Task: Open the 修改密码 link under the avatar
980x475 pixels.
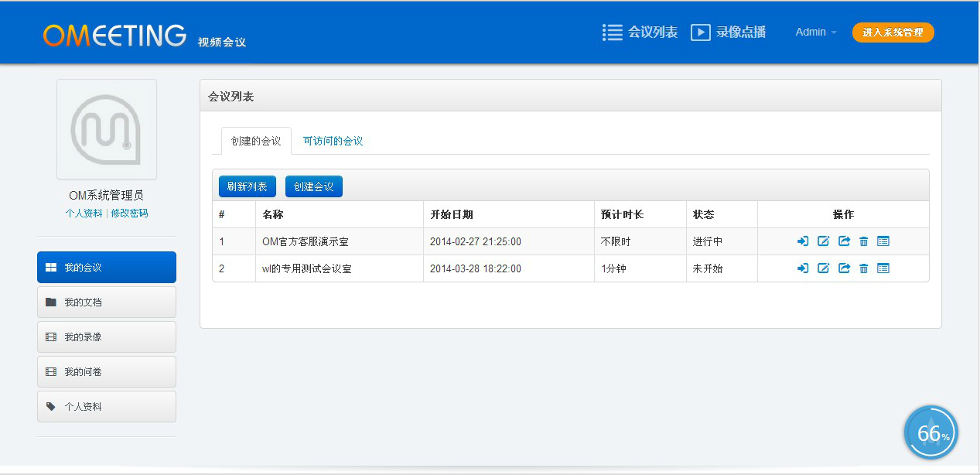Action: click(x=129, y=213)
